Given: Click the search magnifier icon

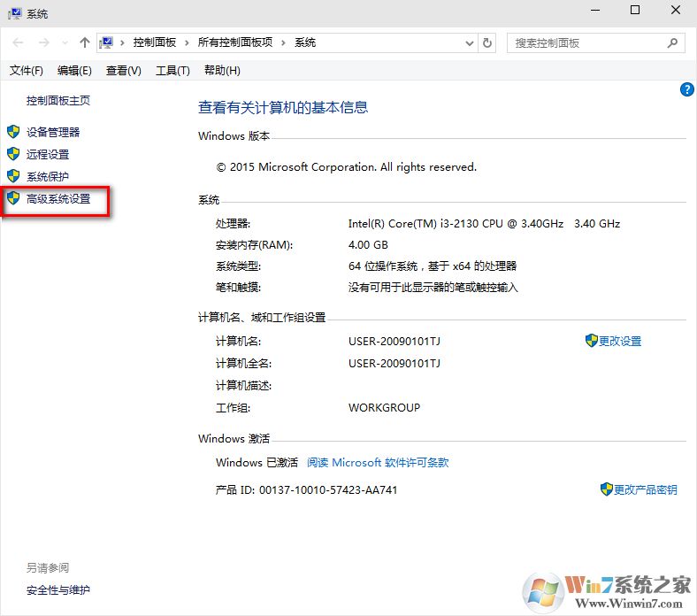Looking at the screenshot, I should point(672,42).
